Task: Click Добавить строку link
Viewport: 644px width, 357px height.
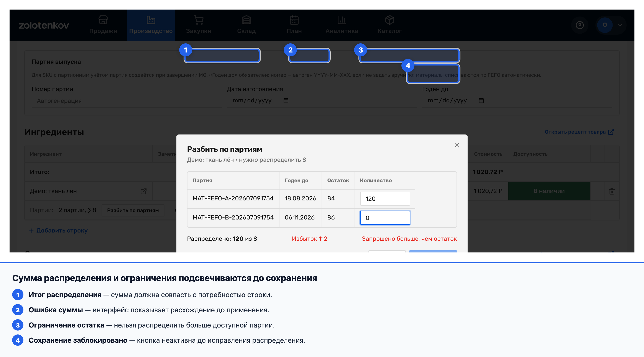Action: point(58,230)
